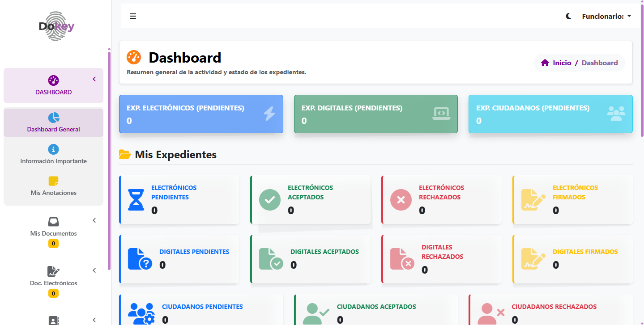Viewport: 644px width, 325px height.
Task: Click the ELECTRÓNICOS FIRMADOS card
Action: pos(572,199)
